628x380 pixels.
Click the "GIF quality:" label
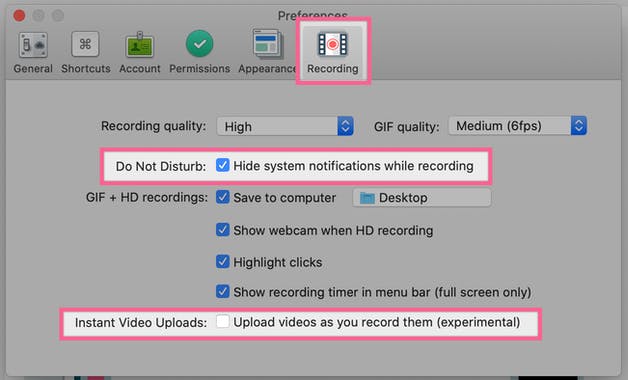[407, 127]
